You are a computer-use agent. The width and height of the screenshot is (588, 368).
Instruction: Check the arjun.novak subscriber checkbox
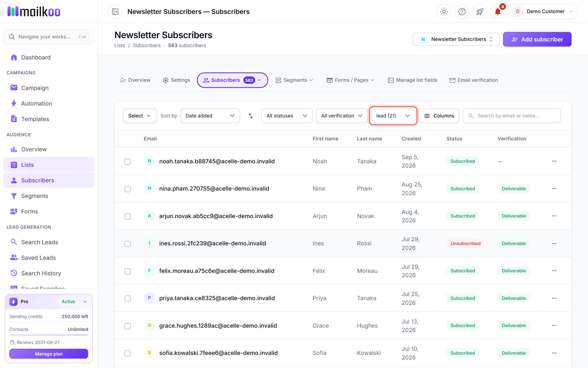(127, 216)
